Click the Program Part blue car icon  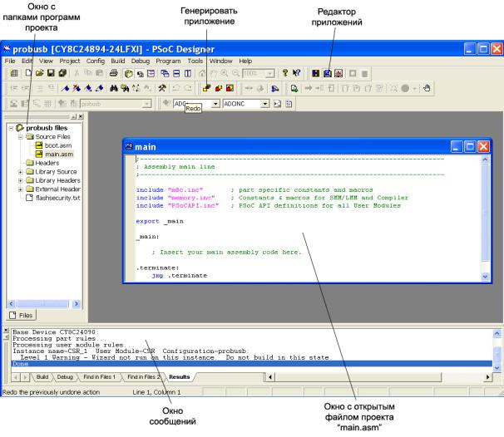click(274, 88)
